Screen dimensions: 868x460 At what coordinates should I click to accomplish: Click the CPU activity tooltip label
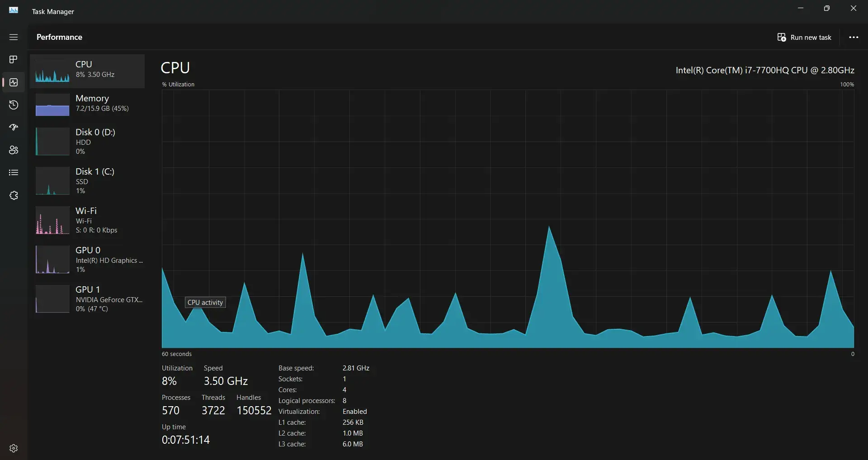click(x=205, y=303)
